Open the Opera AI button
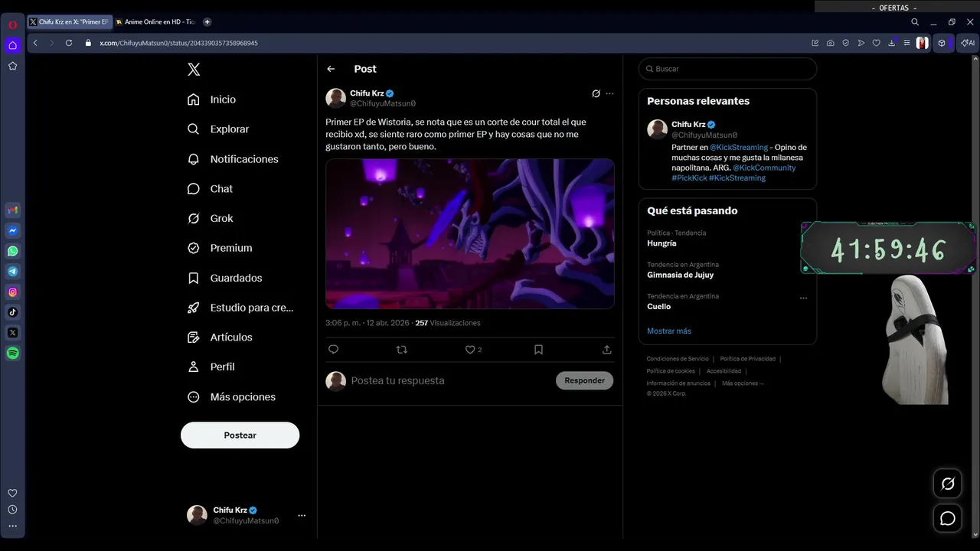 pyautogui.click(x=968, y=43)
